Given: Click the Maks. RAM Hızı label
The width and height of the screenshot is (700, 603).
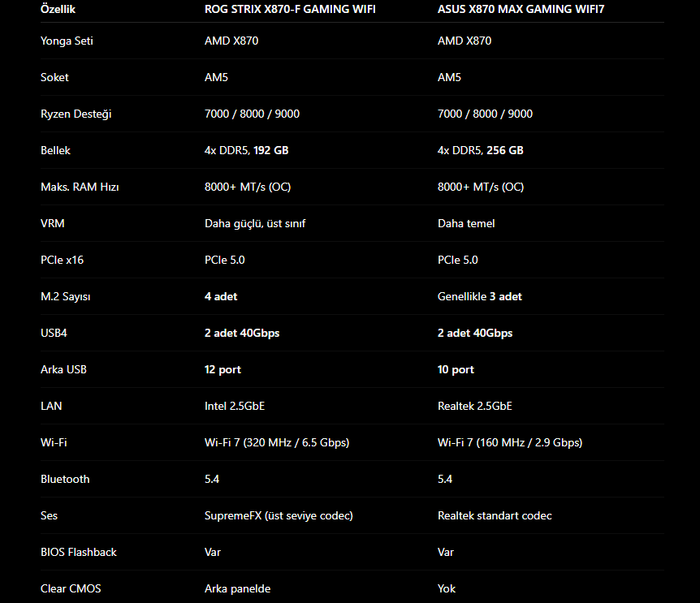Looking at the screenshot, I should 80,187.
